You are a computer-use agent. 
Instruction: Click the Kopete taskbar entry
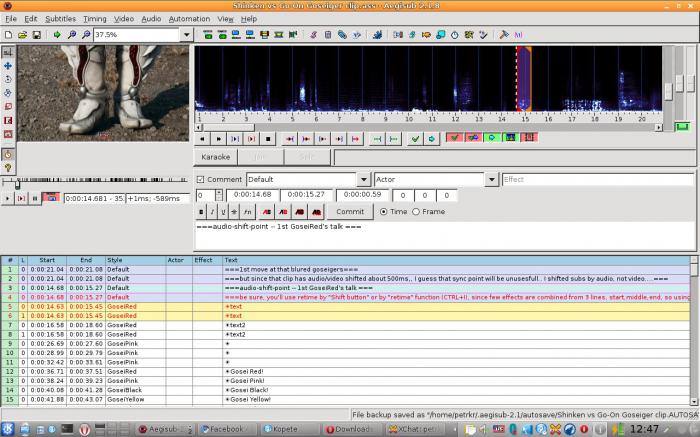point(288,429)
